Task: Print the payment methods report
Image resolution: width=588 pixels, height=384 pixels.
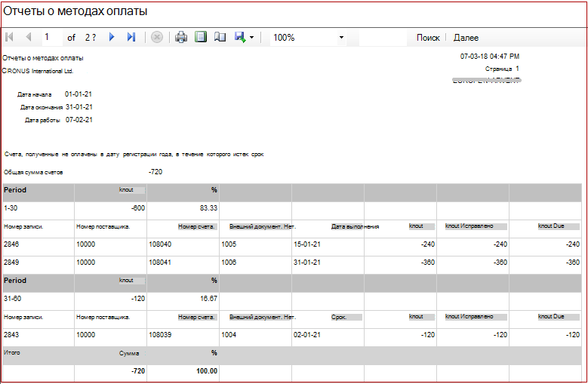Action: 181,37
